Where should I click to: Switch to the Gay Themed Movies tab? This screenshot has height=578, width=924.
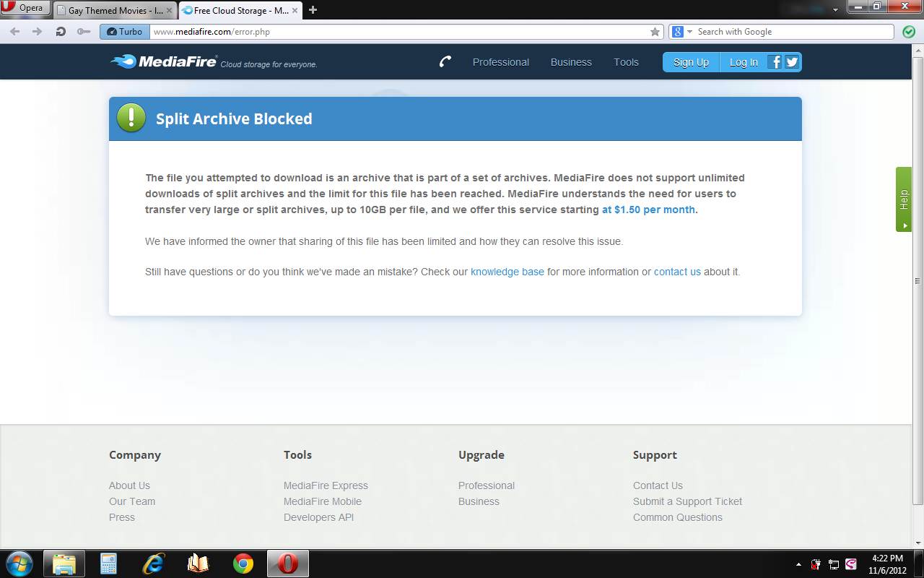tap(115, 10)
